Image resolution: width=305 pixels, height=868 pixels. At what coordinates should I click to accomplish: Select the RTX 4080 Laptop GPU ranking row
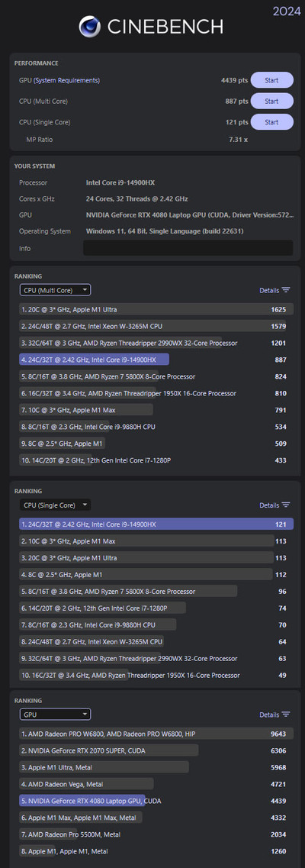[x=156, y=801]
